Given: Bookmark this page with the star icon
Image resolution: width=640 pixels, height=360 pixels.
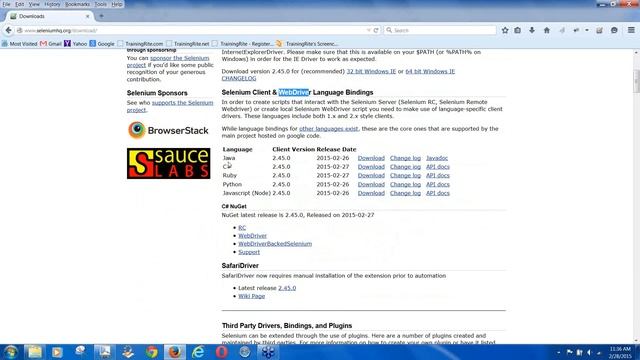Looking at the screenshot, I should [505, 30].
